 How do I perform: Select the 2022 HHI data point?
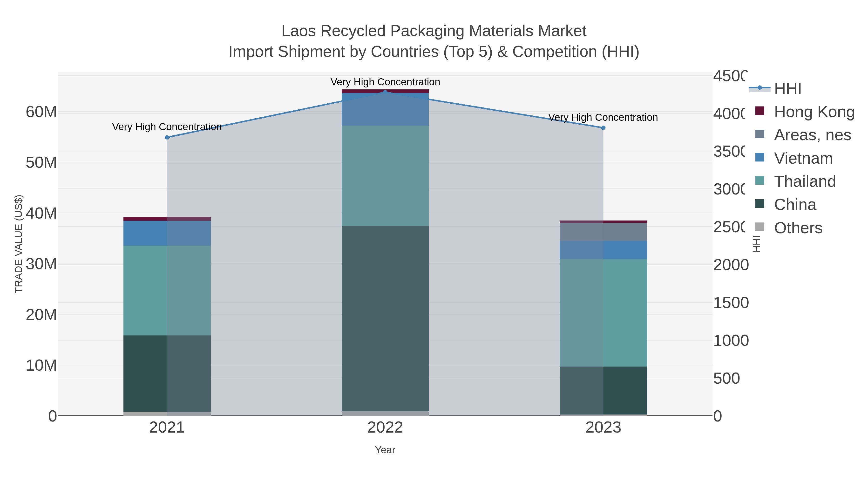385,92
